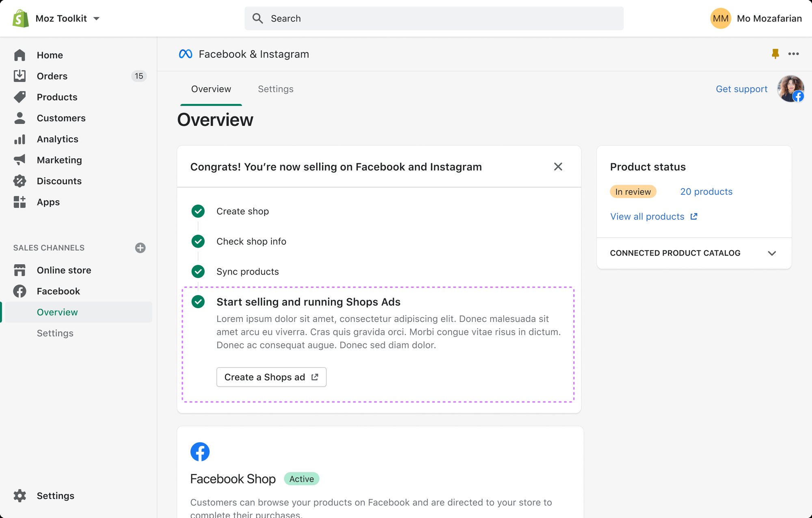Screen dimensions: 812x518
Task: Click the Customers person icon
Action: coord(19,118)
